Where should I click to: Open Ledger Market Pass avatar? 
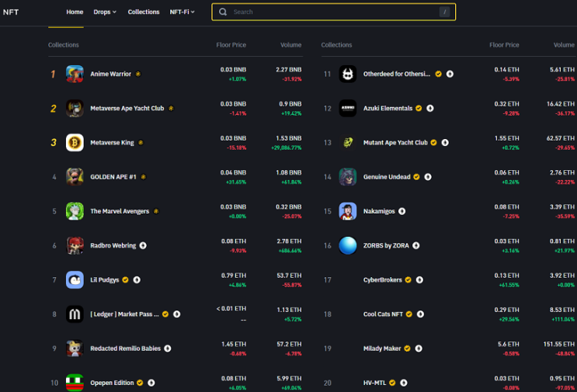pos(75,314)
